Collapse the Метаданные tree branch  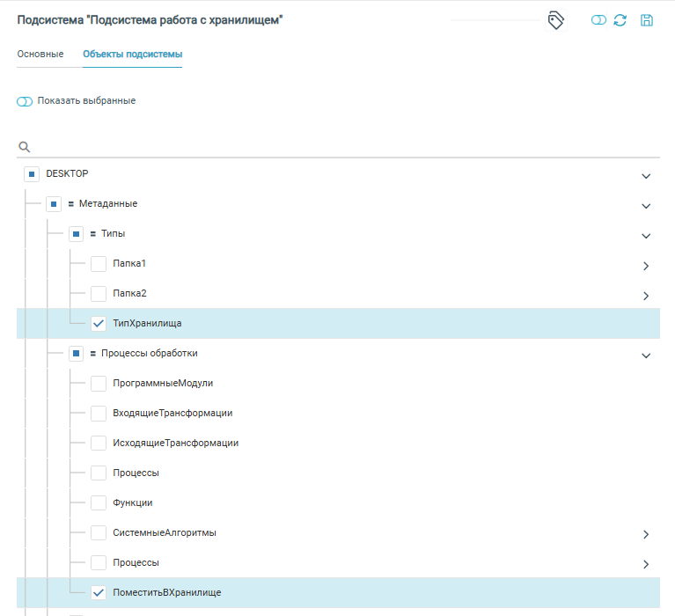tap(646, 205)
